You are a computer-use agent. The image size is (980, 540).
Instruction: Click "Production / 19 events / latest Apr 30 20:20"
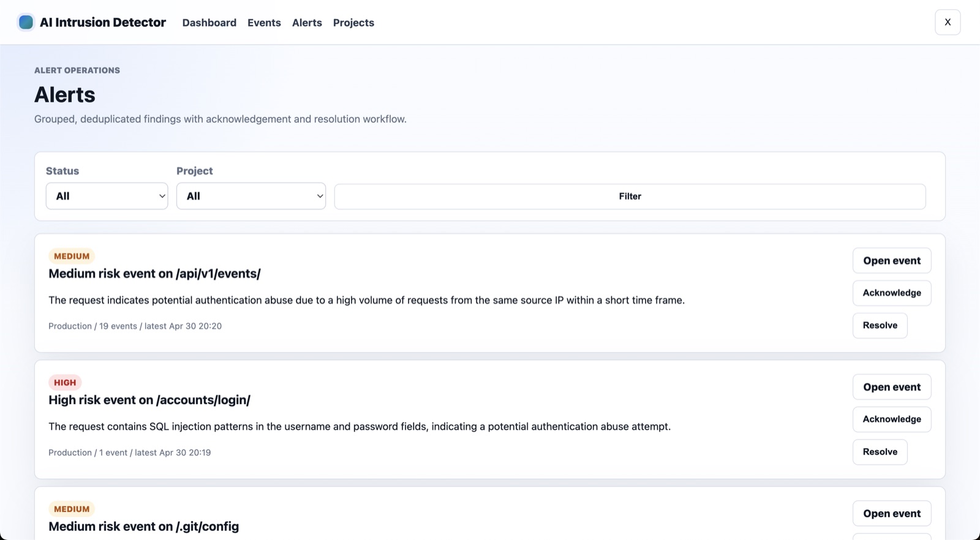pos(135,326)
